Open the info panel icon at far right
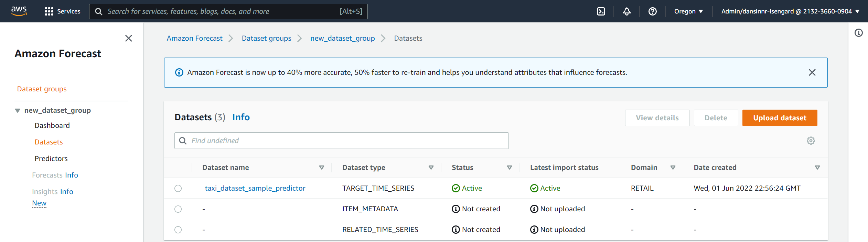 858,33
